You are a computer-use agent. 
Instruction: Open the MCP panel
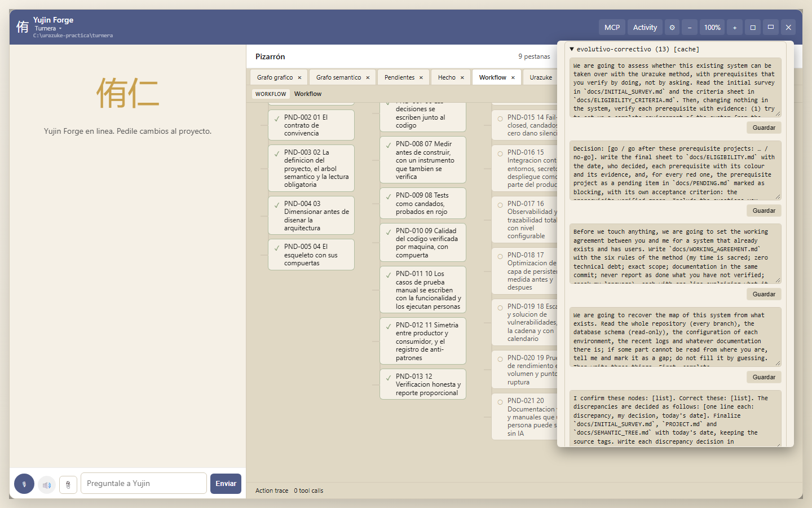tap(612, 27)
